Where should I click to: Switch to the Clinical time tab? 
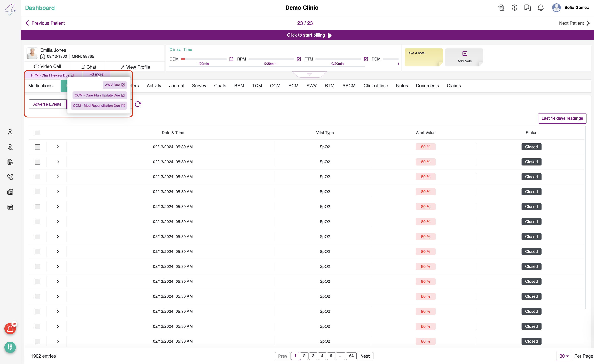[x=376, y=86]
